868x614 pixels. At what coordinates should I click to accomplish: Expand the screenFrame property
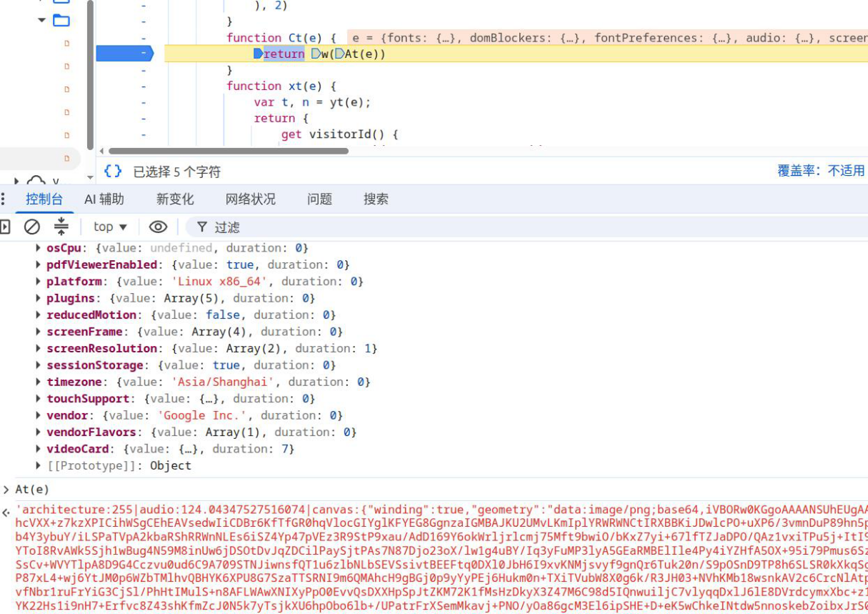[x=38, y=332]
